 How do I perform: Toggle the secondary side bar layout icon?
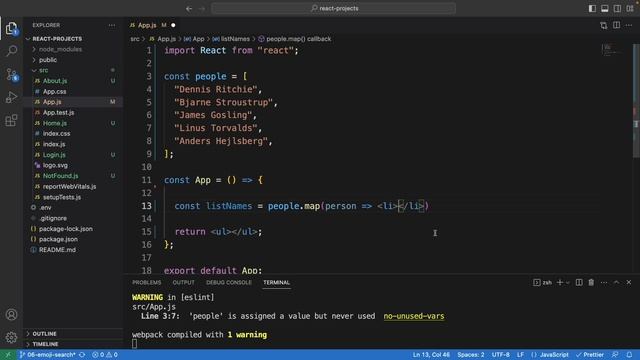(618, 8)
